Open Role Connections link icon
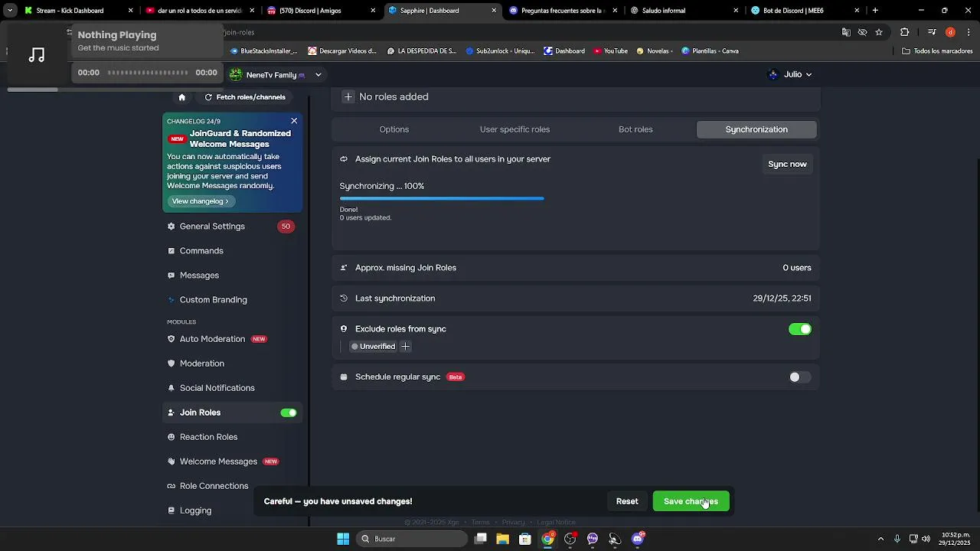Viewport: 980px width, 551px height. 171,486
